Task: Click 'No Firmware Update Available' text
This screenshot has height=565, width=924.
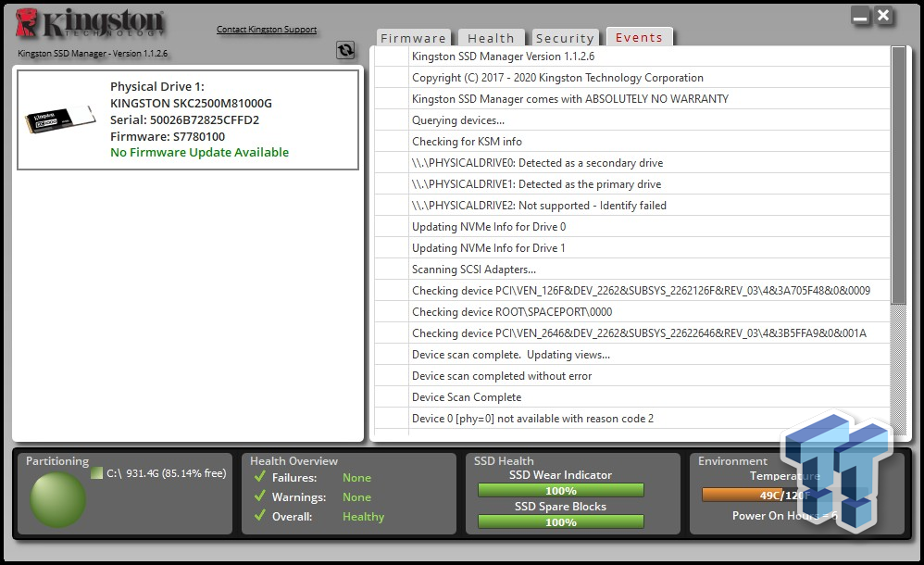Action: coord(199,152)
